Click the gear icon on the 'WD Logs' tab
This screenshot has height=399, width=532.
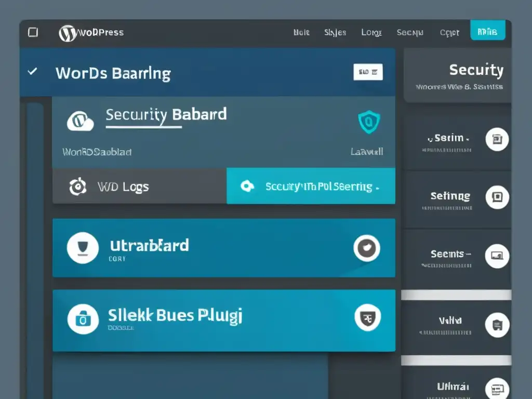(x=78, y=187)
